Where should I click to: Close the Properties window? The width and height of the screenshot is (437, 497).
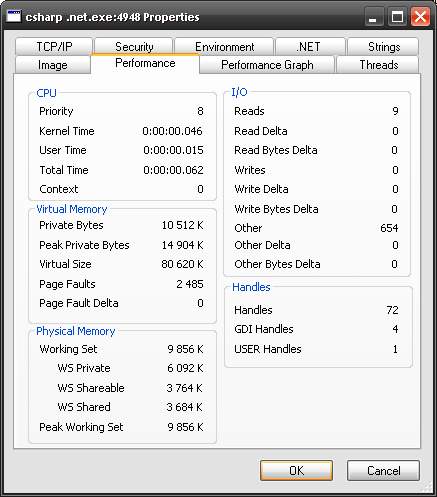tap(420, 17)
